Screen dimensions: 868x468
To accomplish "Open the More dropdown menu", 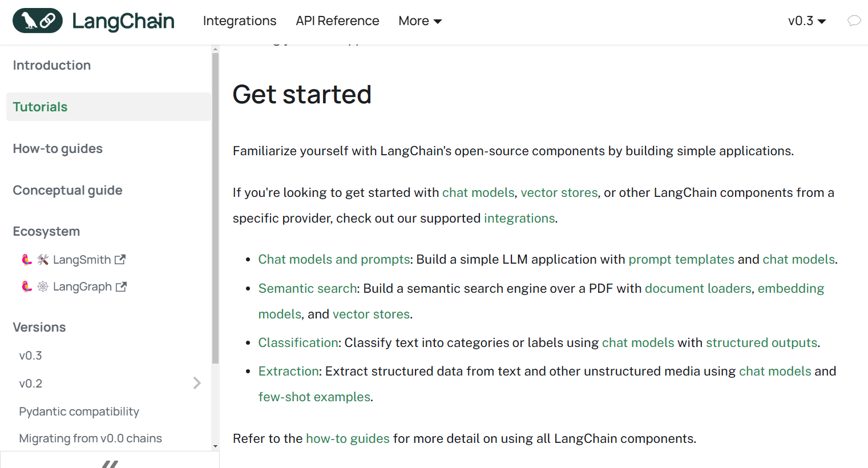I will [420, 21].
